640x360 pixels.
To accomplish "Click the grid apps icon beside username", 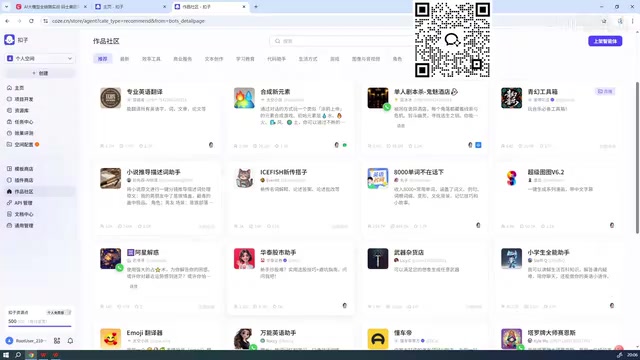I will (57, 340).
